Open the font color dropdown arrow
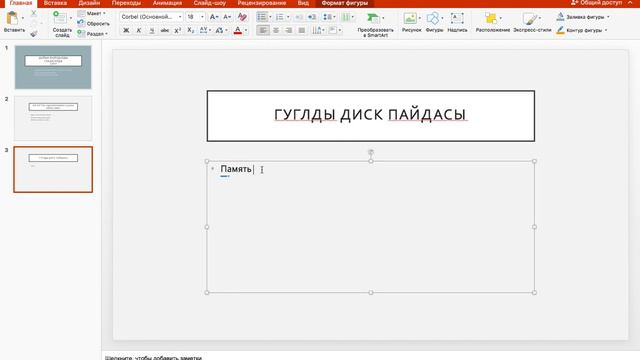The height and width of the screenshot is (360, 640). click(246, 31)
